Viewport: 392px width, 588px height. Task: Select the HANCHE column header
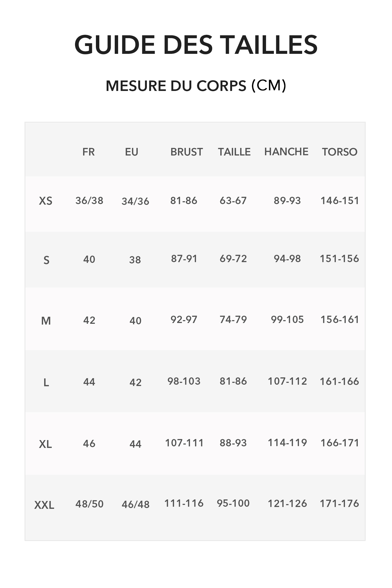click(x=286, y=152)
